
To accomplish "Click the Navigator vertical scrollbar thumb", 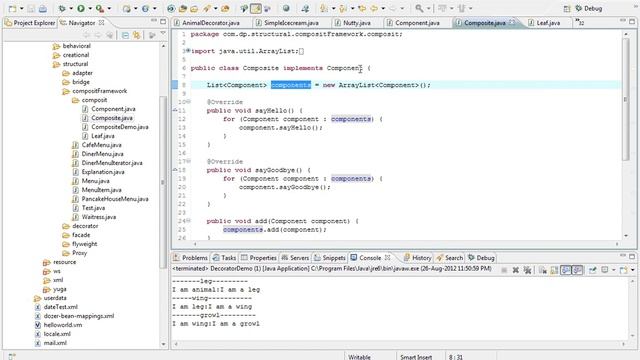I will (x=162, y=182).
